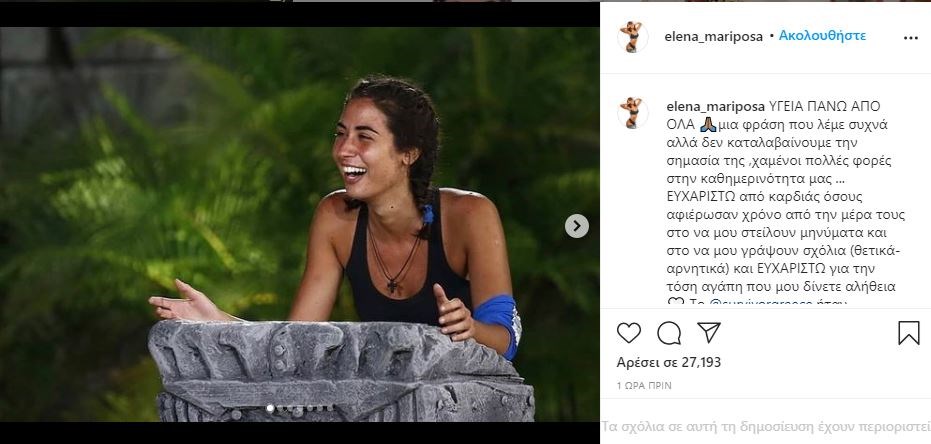Viewport: 931px width, 444px height.
Task: Like the post with the heart icon
Action: [x=629, y=333]
